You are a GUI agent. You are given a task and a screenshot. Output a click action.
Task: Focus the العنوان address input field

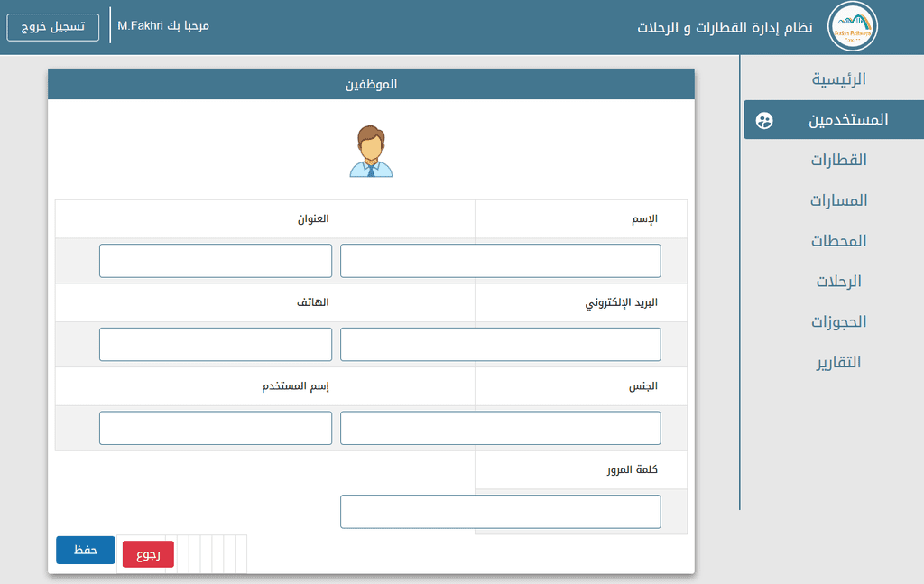tap(216, 261)
